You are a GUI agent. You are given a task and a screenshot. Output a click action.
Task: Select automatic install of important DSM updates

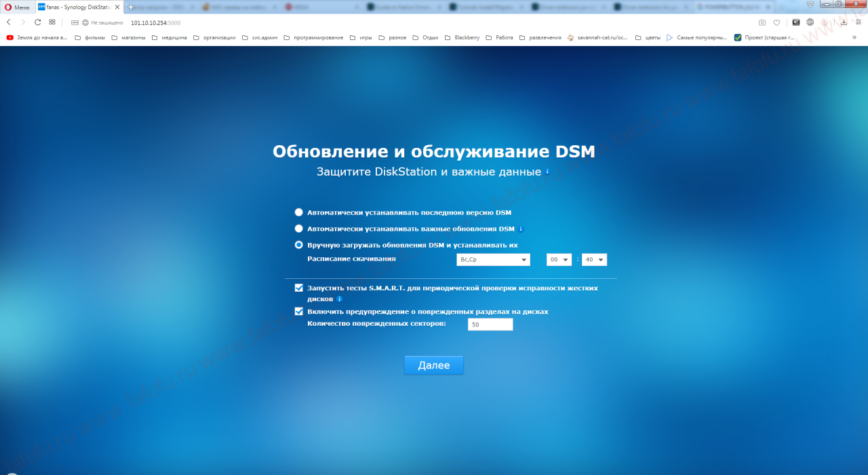point(299,229)
